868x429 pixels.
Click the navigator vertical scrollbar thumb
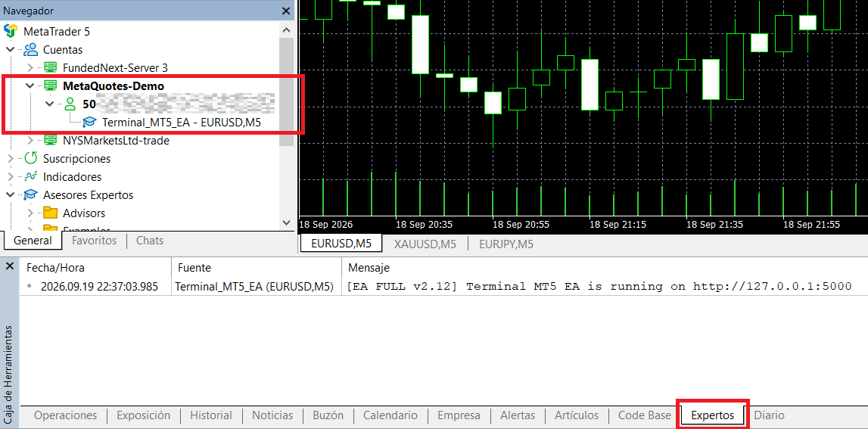click(x=286, y=92)
